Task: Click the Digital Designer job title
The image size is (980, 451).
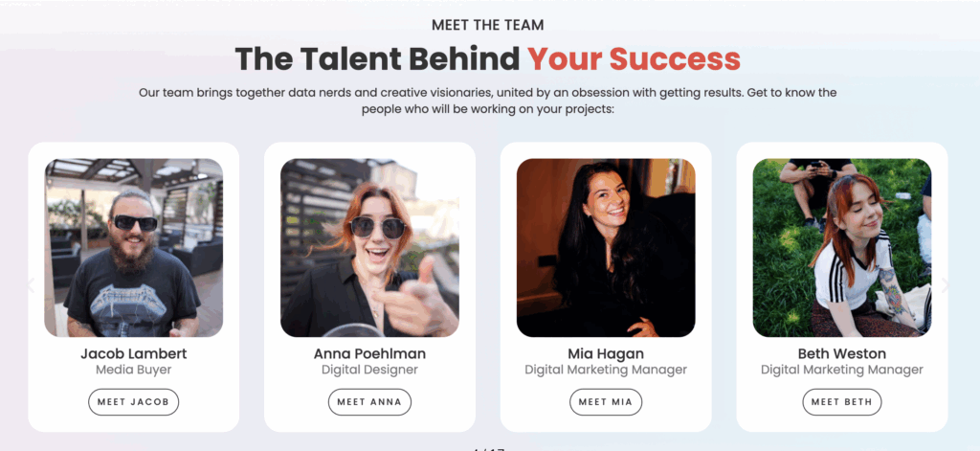Action: coord(369,370)
